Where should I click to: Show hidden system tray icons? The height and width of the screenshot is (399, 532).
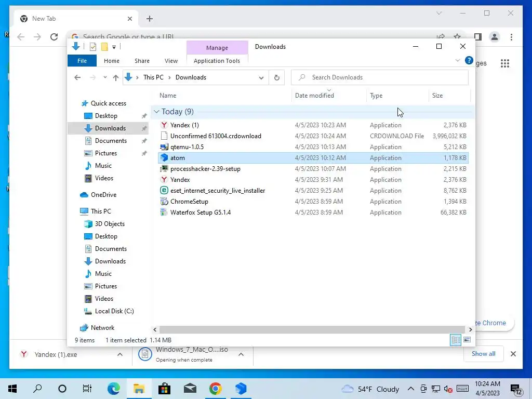tap(410, 389)
